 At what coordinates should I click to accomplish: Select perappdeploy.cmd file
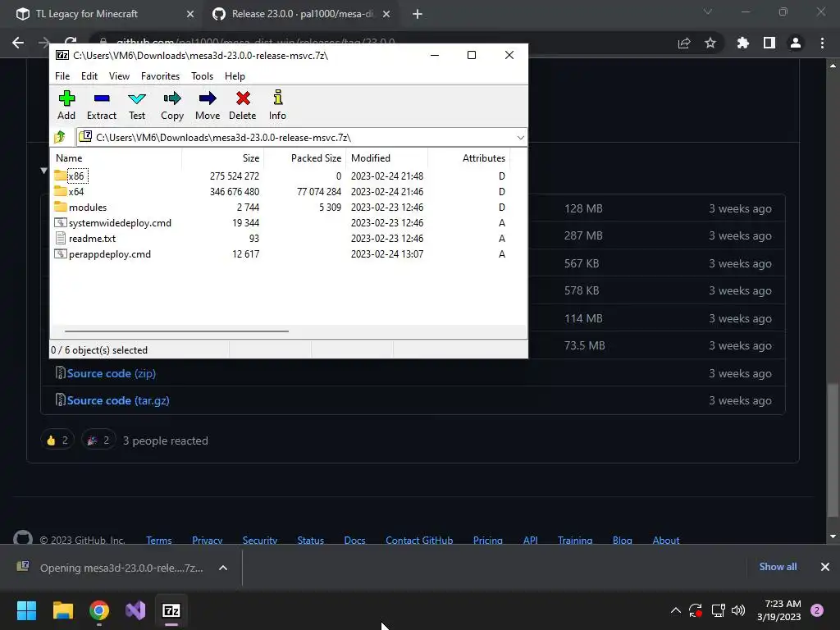[103, 254]
